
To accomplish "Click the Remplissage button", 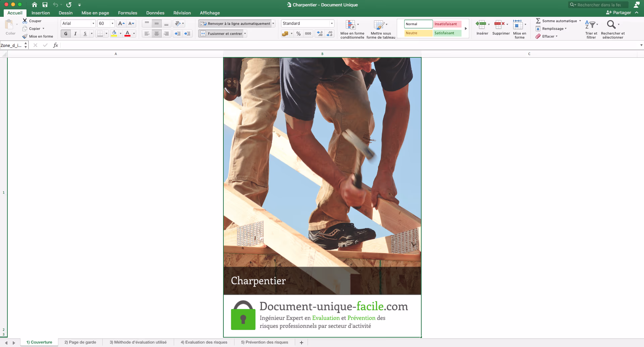I will coord(551,29).
